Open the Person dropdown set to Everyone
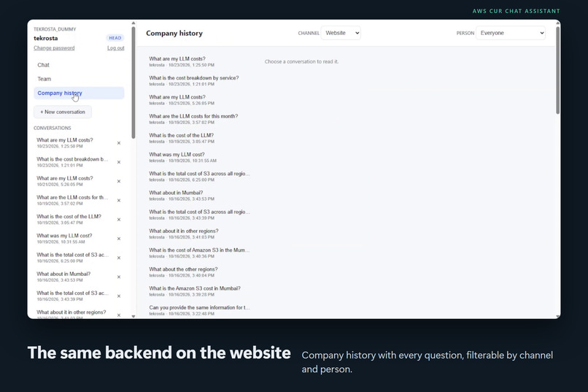Viewport: 588px width, 392px height. 511,33
